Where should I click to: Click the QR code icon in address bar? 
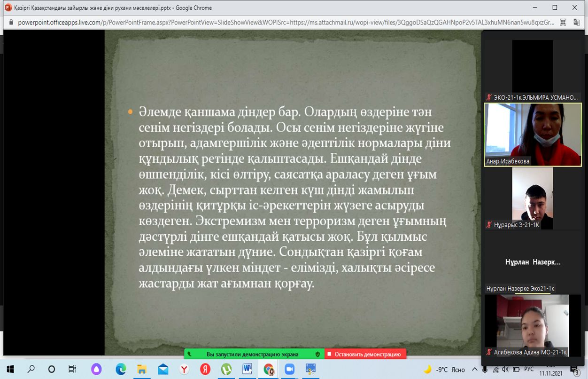coord(564,22)
